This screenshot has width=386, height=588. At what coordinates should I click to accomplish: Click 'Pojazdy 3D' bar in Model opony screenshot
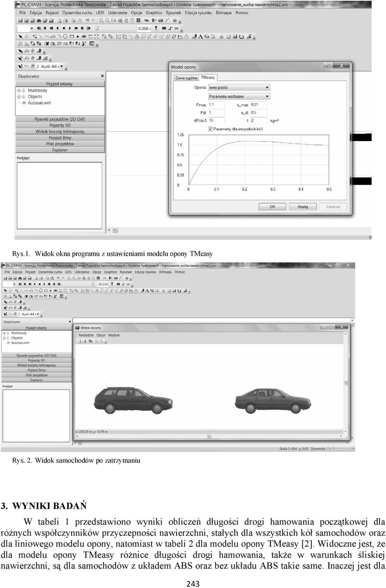[60, 125]
